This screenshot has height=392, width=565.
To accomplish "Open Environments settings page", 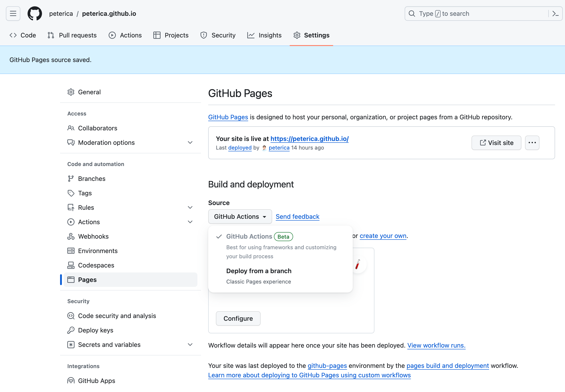I will (98, 251).
